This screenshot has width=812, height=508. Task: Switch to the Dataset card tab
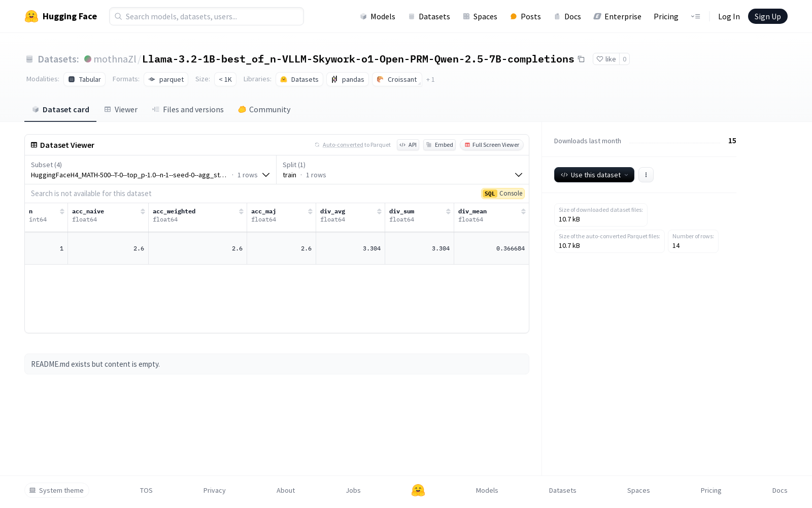pyautogui.click(x=60, y=109)
